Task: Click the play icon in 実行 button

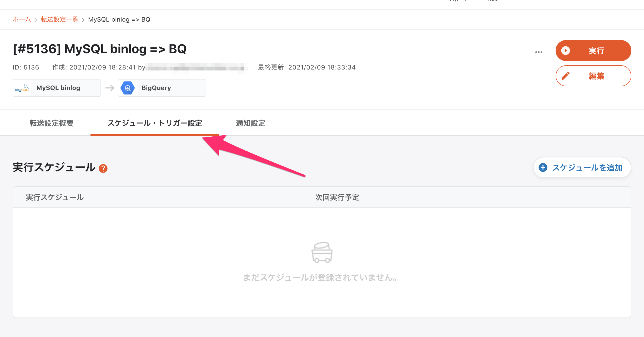Action: 566,51
